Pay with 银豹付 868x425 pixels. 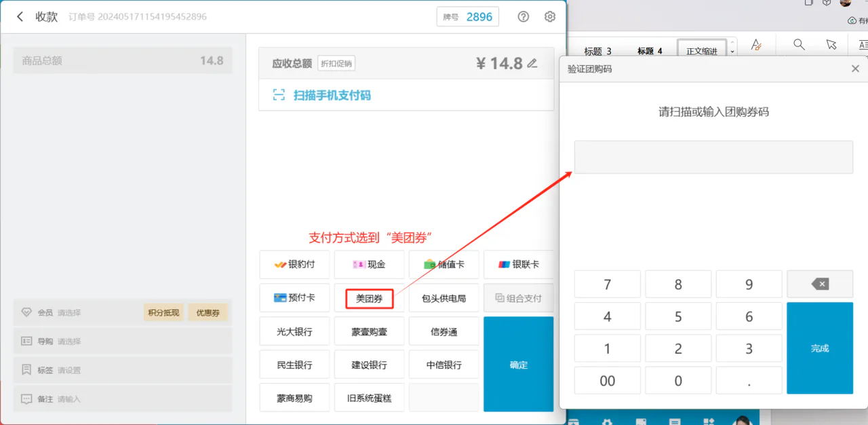click(294, 265)
